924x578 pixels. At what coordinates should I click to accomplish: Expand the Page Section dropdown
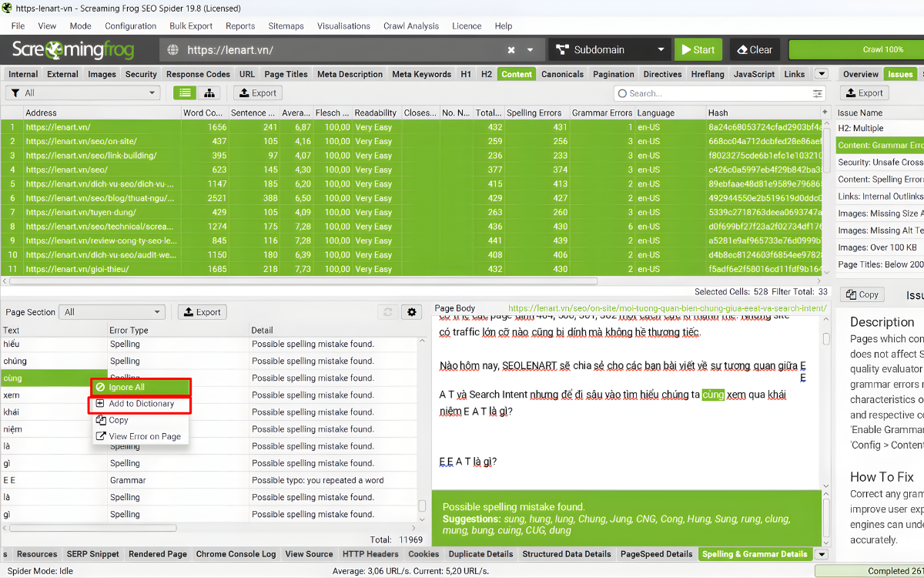pyautogui.click(x=112, y=312)
